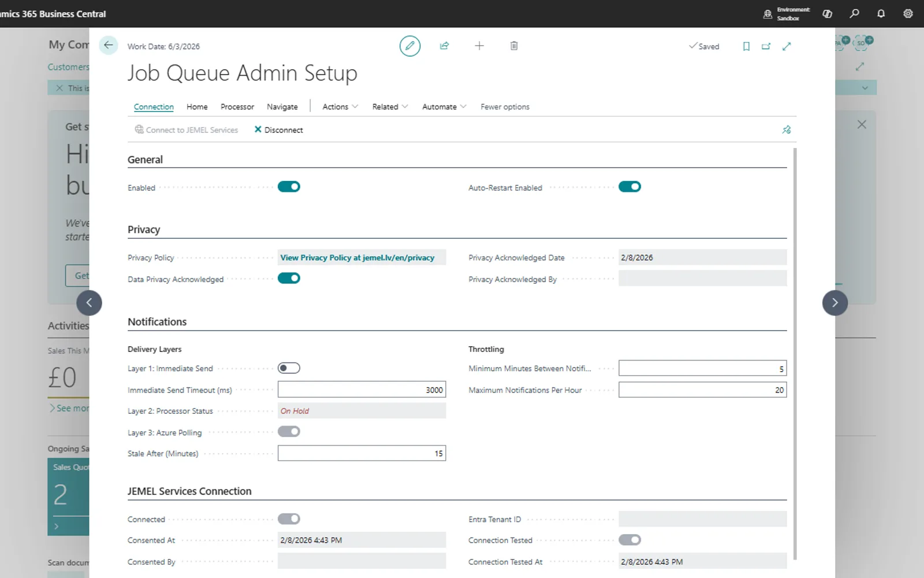Expand the Actions menu
Screen dimensions: 924x578
(340, 107)
